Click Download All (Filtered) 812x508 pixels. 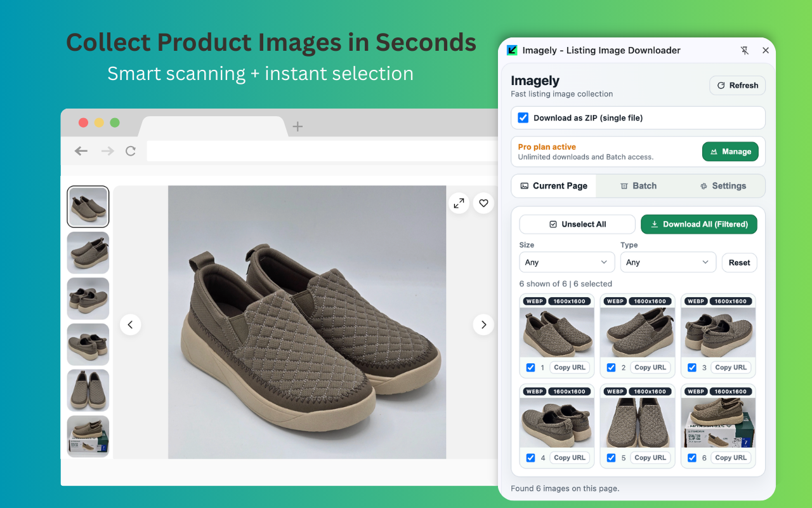click(698, 224)
